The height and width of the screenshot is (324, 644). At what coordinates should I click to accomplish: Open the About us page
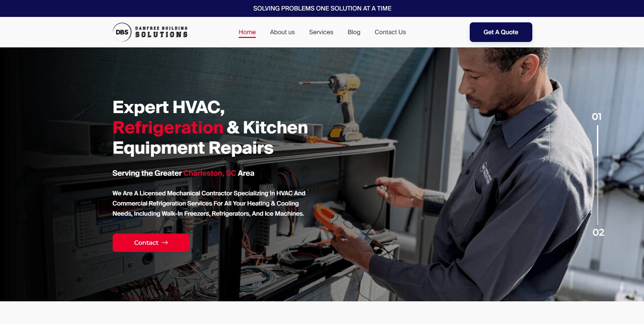282,32
